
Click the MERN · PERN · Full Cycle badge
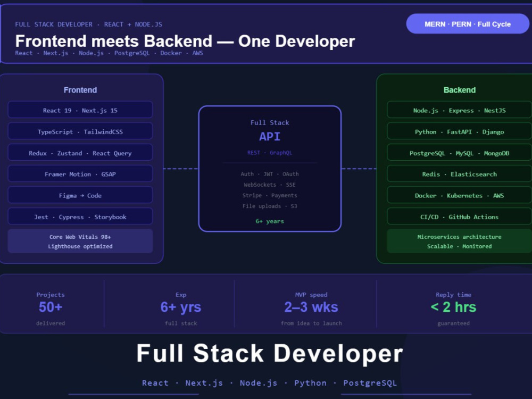click(468, 24)
